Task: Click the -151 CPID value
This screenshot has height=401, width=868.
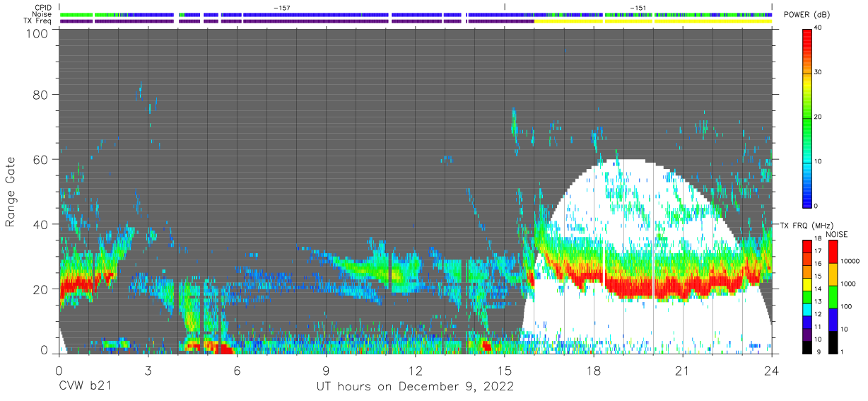Action: [638, 8]
